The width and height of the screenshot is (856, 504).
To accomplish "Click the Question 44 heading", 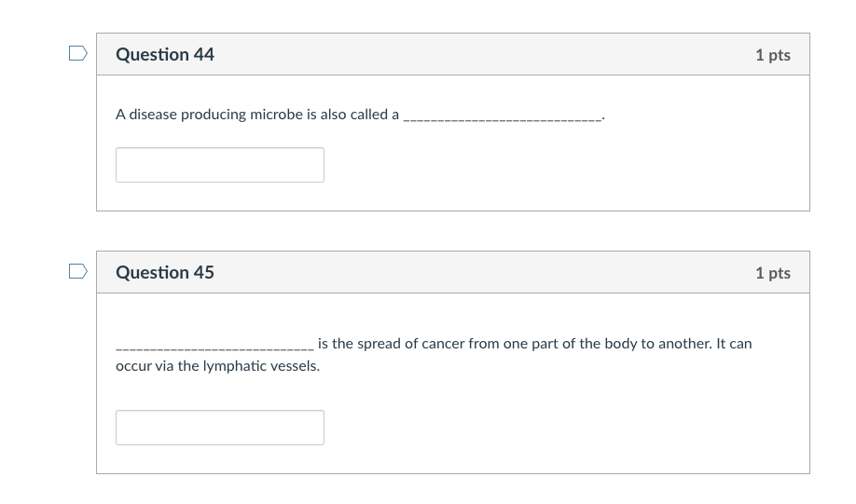I will point(165,55).
